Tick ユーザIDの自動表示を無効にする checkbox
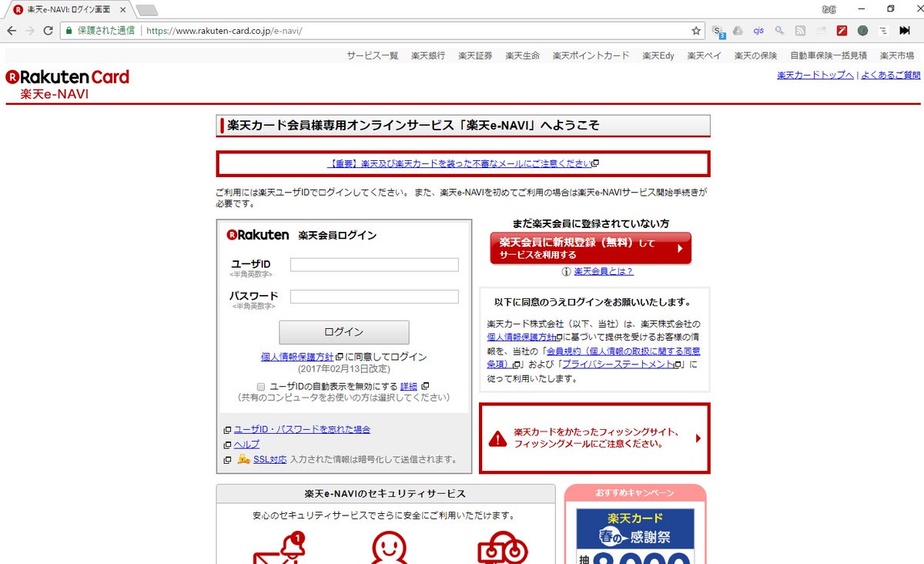 pyautogui.click(x=261, y=387)
